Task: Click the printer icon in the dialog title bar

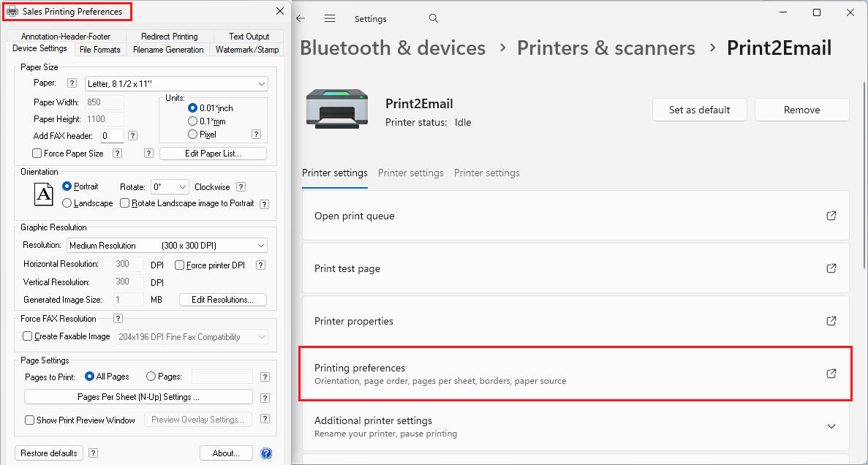Action: click(x=12, y=11)
